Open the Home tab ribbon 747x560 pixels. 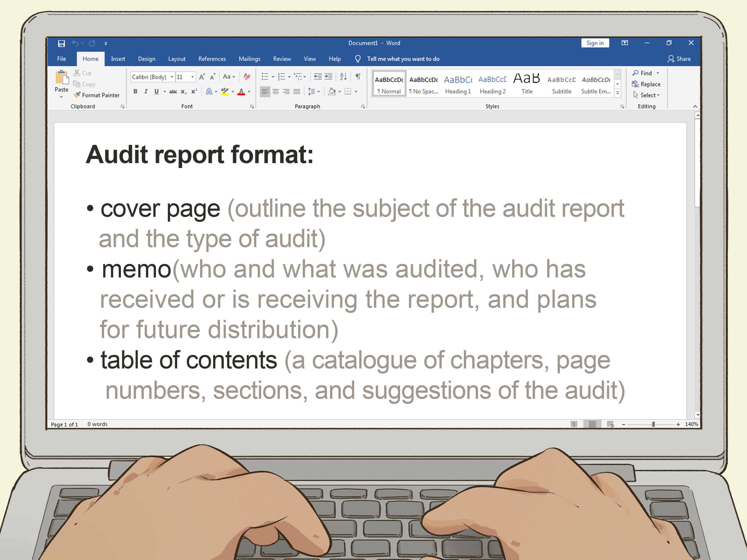pos(91,58)
